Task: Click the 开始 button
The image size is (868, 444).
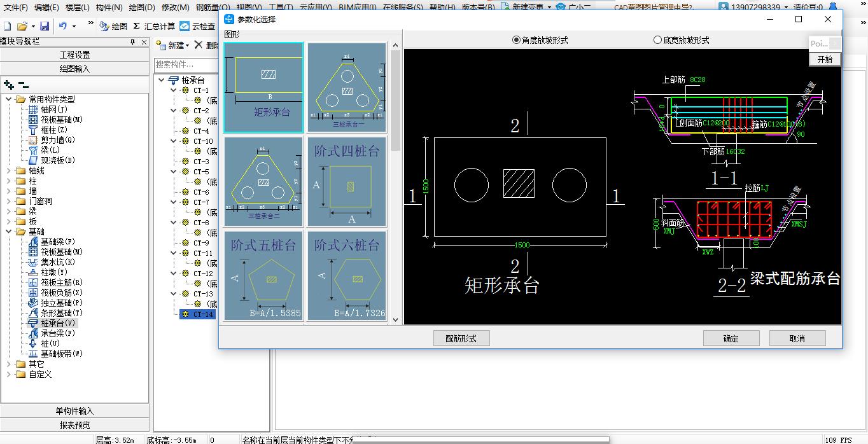Action: coord(825,59)
